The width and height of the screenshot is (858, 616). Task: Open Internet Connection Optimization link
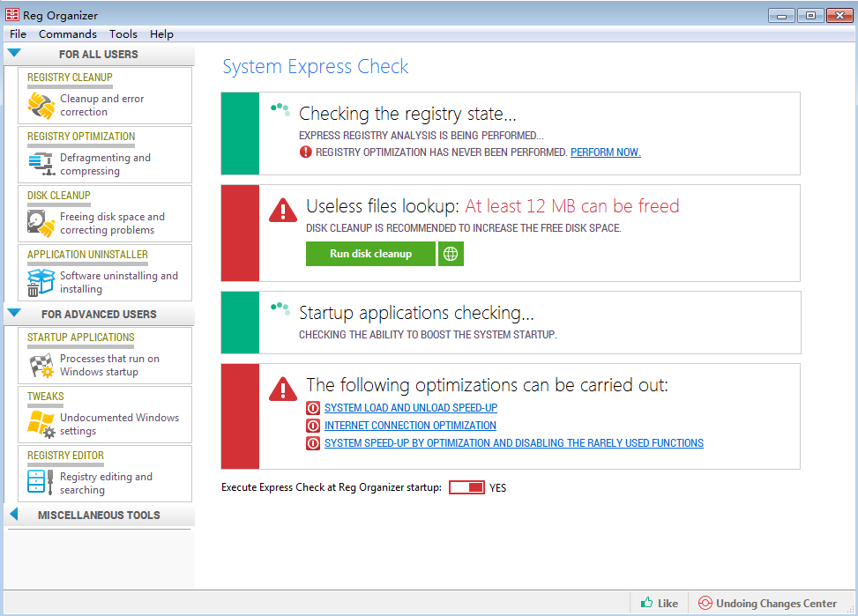click(x=410, y=426)
